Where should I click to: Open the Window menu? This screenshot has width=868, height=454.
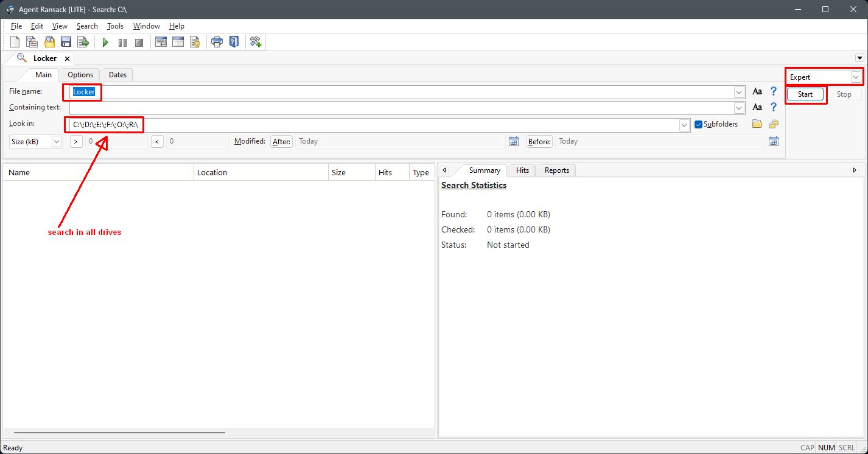pos(147,26)
